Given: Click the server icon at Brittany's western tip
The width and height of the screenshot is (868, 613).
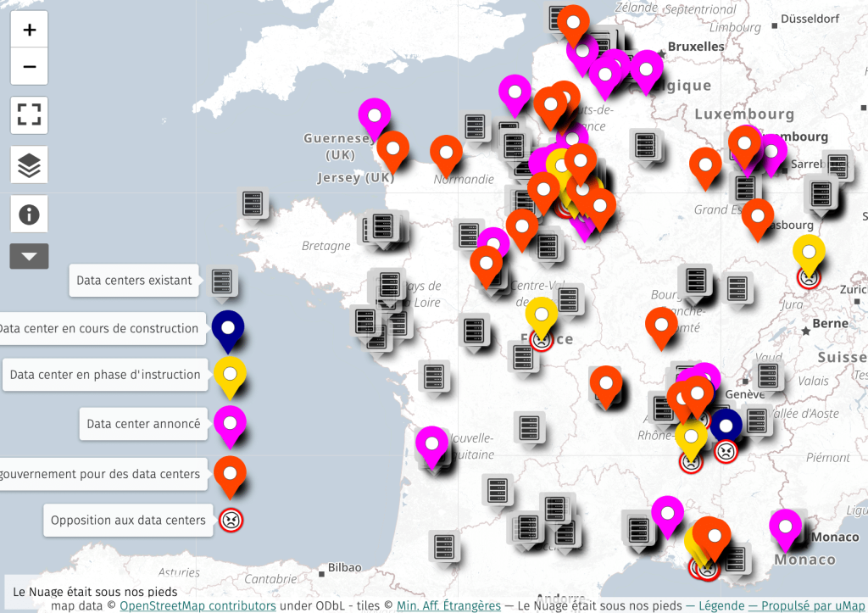Looking at the screenshot, I should pyautogui.click(x=253, y=203).
